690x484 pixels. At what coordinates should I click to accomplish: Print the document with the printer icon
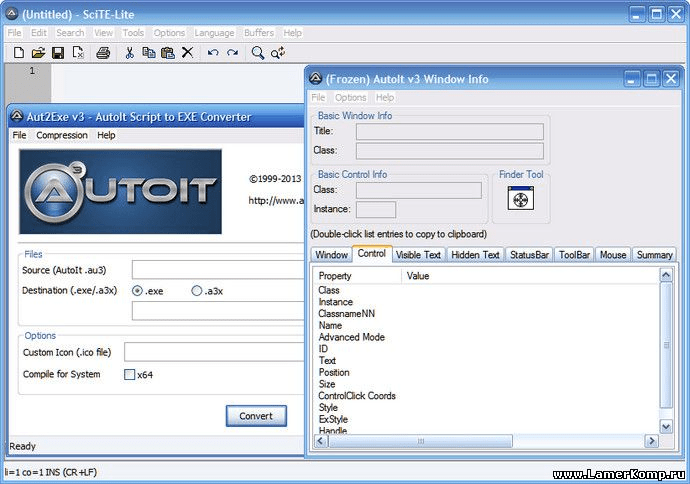pyautogui.click(x=102, y=53)
